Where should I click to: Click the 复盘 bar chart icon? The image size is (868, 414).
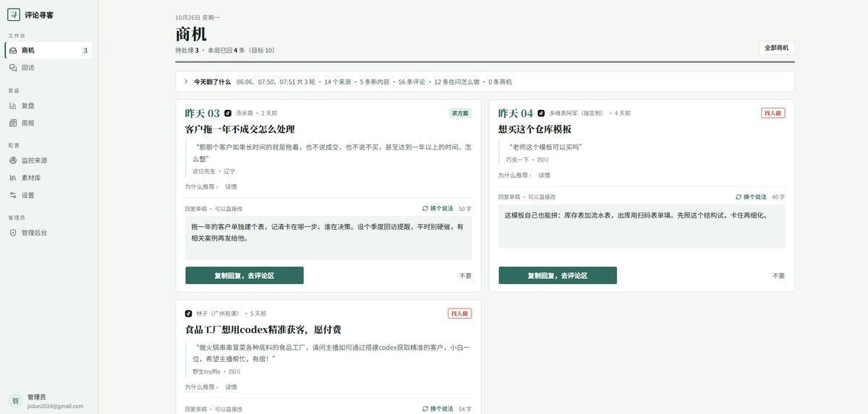[x=13, y=105]
